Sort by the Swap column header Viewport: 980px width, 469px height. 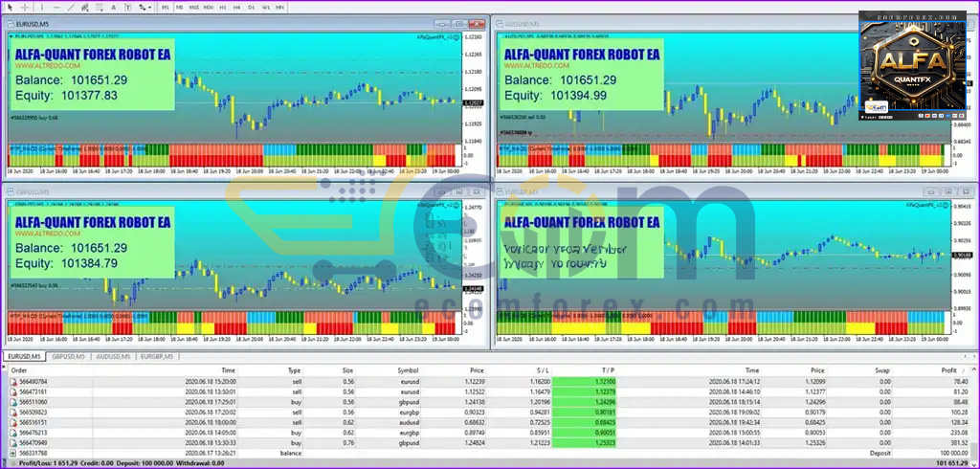click(882, 370)
